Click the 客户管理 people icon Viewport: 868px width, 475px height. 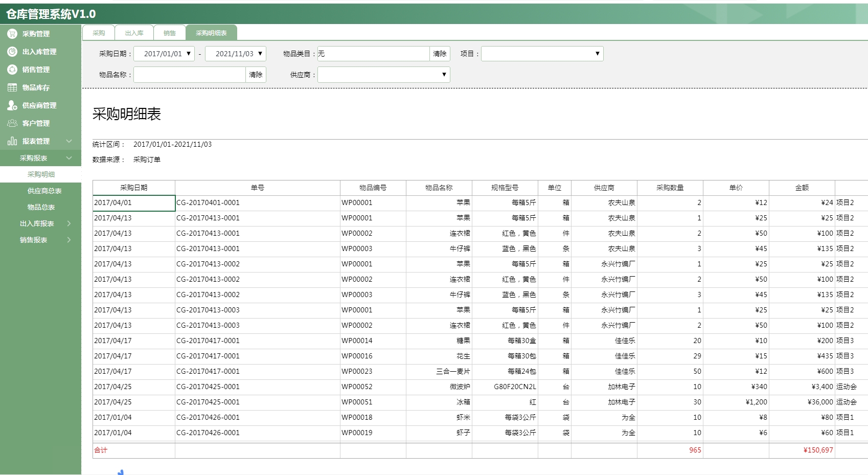12,123
